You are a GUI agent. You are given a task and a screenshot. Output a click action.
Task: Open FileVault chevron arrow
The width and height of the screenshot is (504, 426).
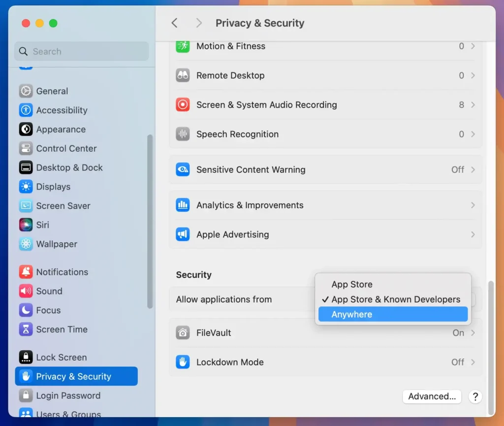[x=473, y=333]
